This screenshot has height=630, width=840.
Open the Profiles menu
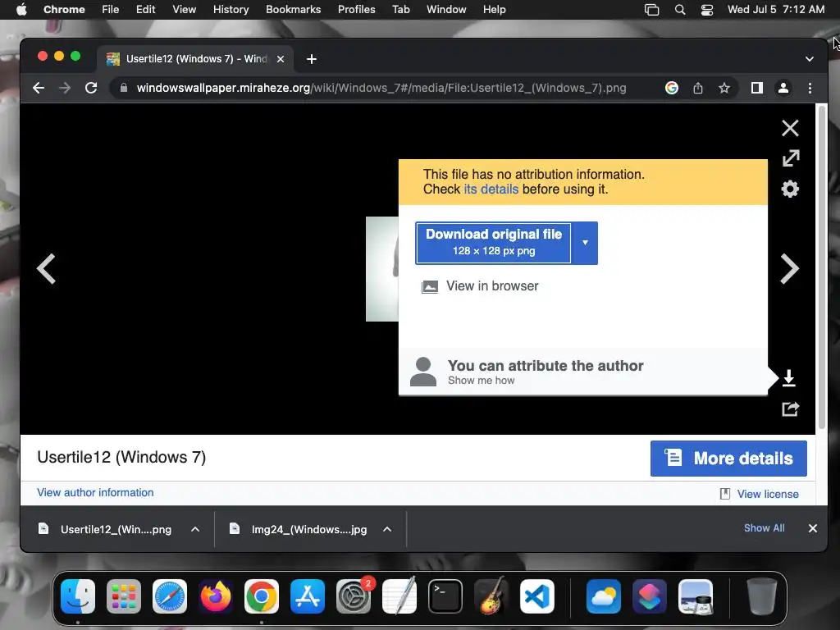click(356, 10)
